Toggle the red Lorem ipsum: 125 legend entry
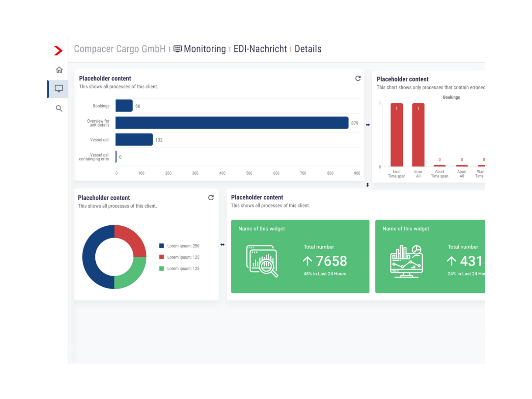Viewport: 532px width, 399px height. coord(179,257)
